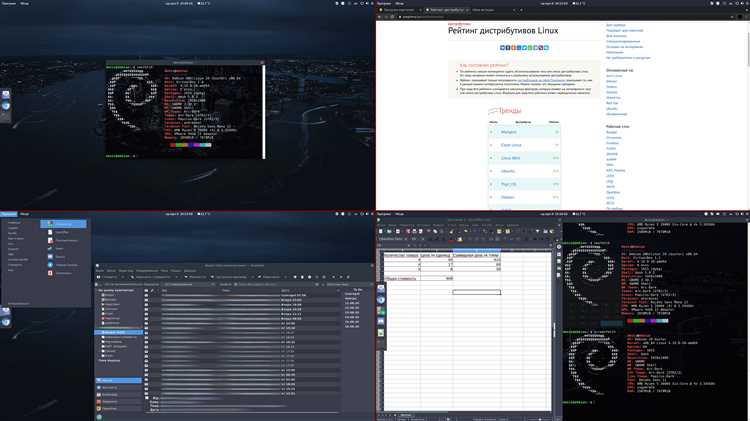Launch Telegram Desktop from the applications menu
Image resolution: width=750 pixels, height=421 pixels.
coord(66,265)
